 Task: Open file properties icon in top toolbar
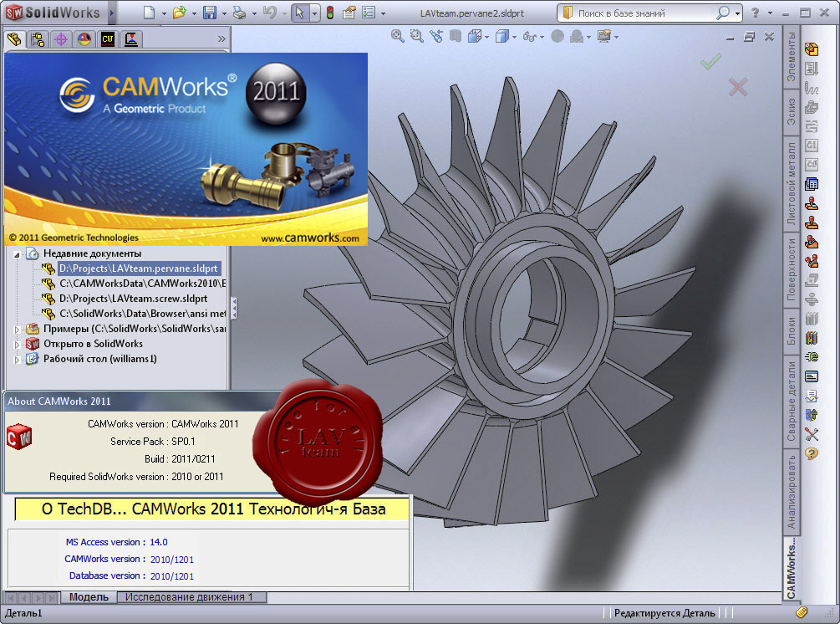[349, 13]
